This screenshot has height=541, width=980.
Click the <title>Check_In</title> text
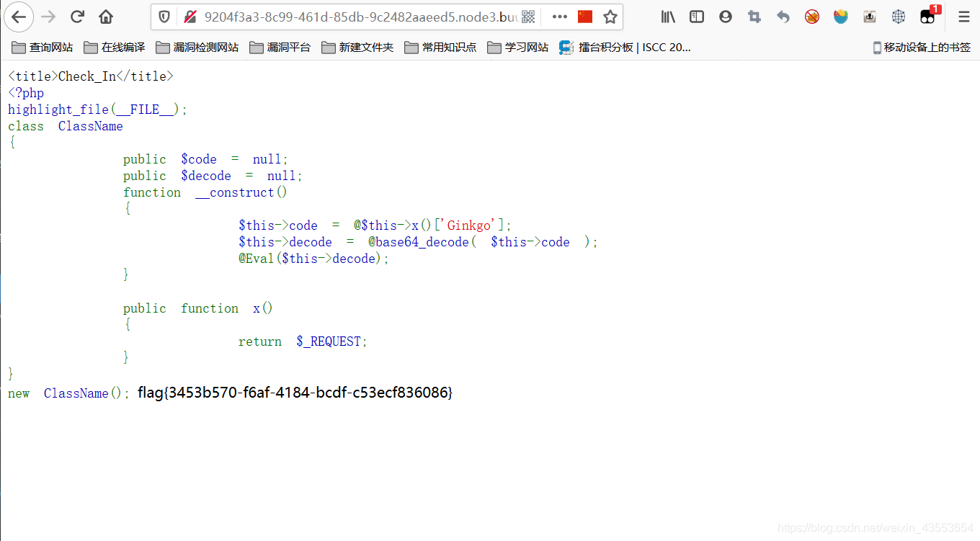[x=91, y=76]
